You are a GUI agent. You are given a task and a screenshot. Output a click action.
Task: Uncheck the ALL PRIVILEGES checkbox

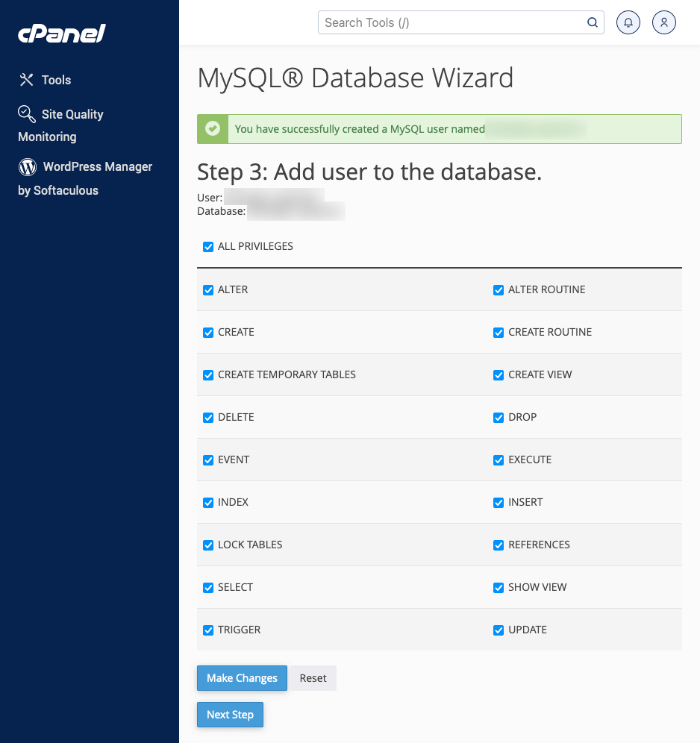[x=208, y=247]
